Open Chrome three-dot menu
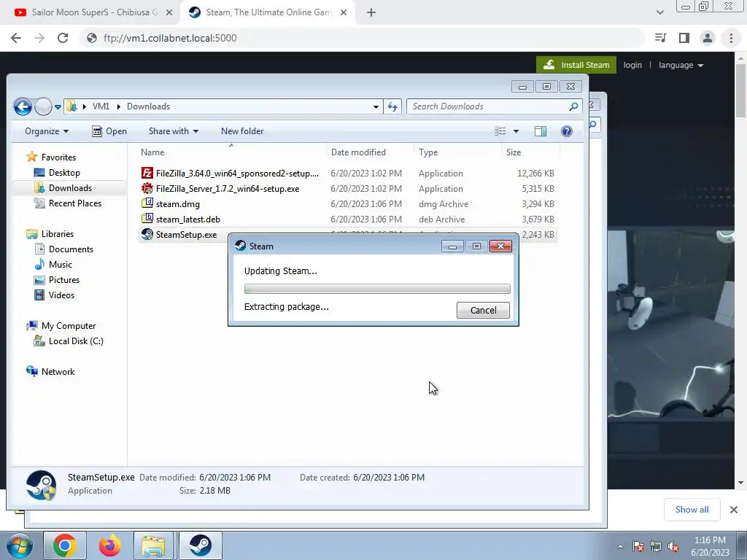 coord(731,38)
